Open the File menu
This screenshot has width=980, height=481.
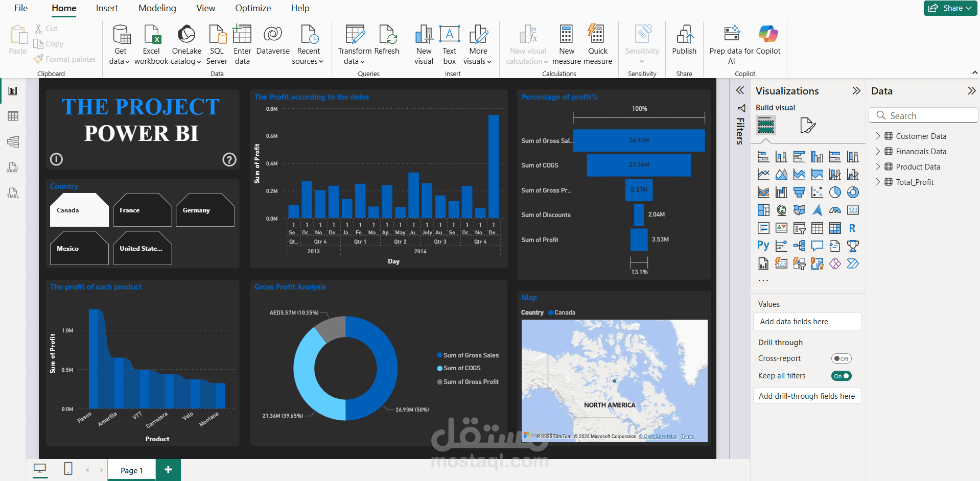[21, 8]
